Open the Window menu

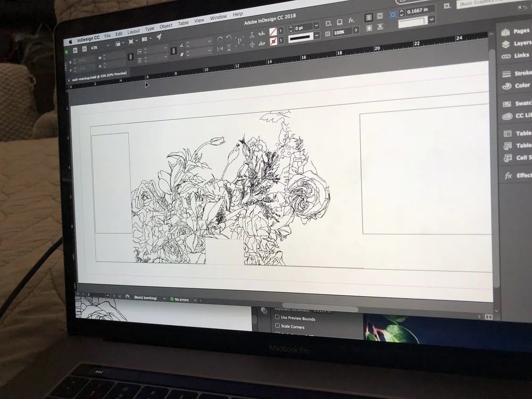(x=218, y=18)
